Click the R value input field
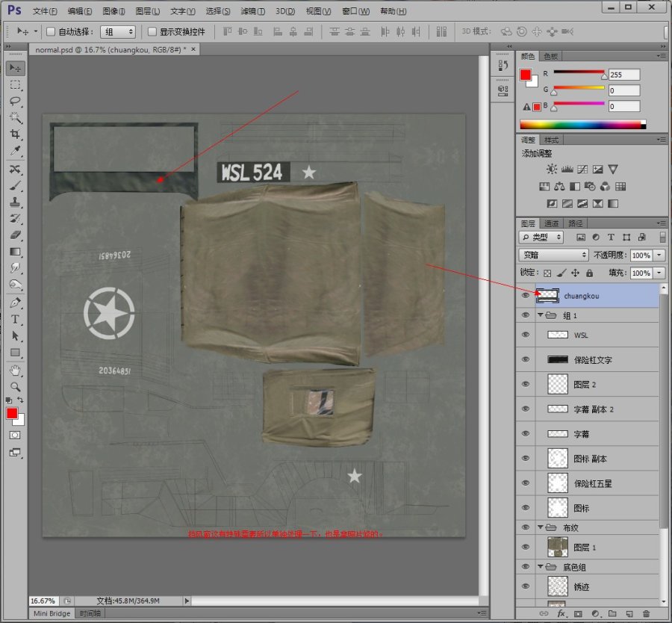672x623 pixels. (624, 75)
